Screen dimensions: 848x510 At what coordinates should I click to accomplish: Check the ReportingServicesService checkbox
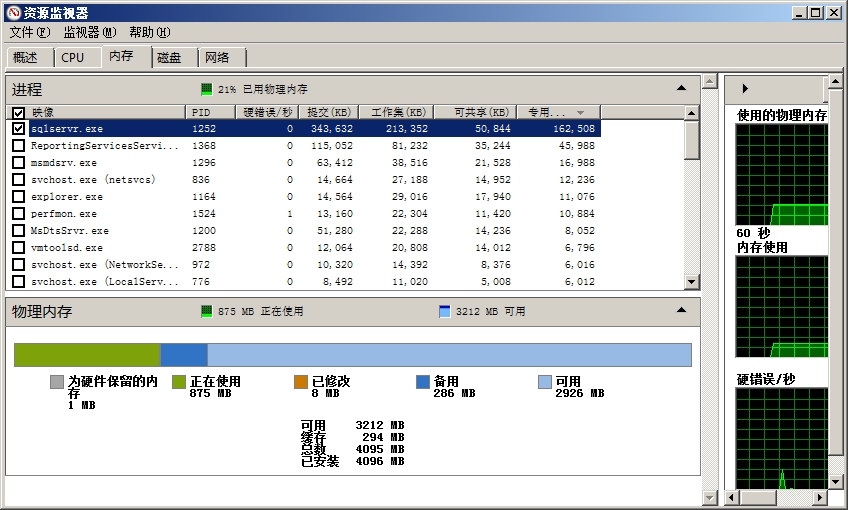(x=18, y=145)
